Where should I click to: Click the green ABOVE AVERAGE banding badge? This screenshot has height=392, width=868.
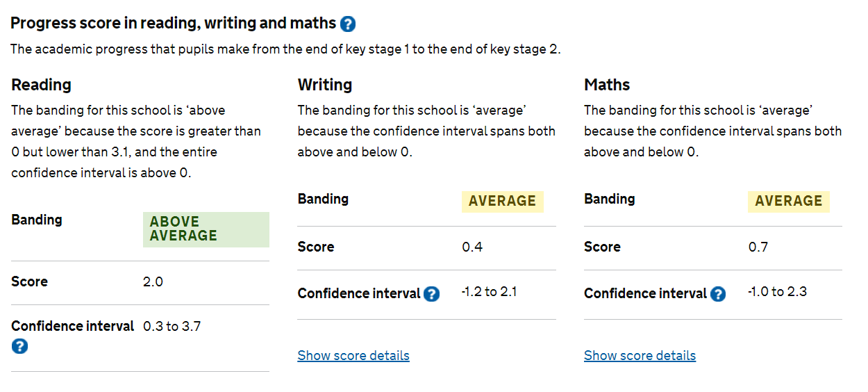tap(206, 229)
